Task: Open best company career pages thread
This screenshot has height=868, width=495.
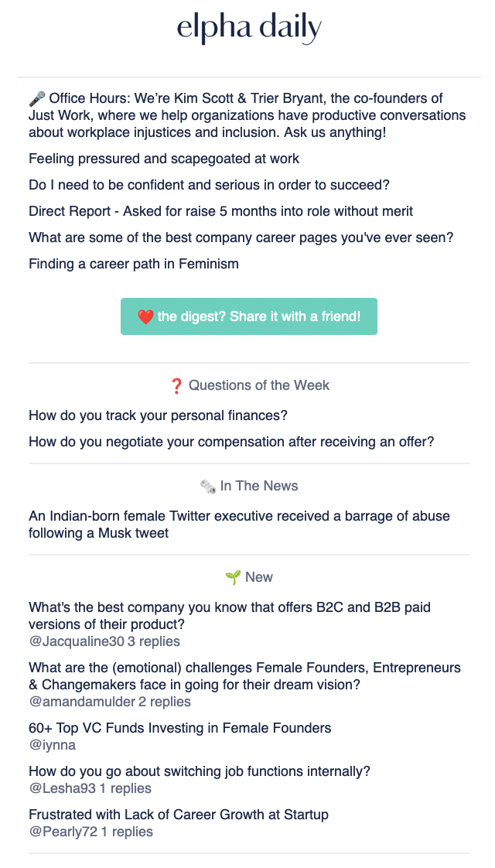Action: 241,238
